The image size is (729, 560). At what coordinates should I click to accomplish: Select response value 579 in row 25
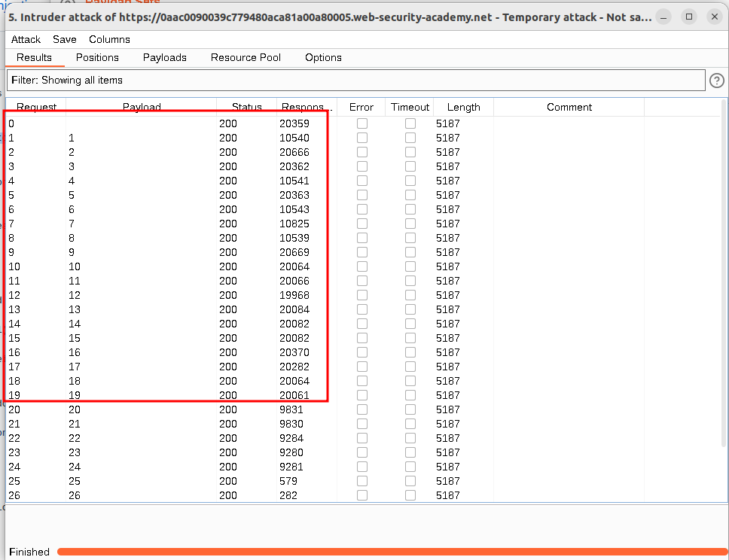click(288, 481)
